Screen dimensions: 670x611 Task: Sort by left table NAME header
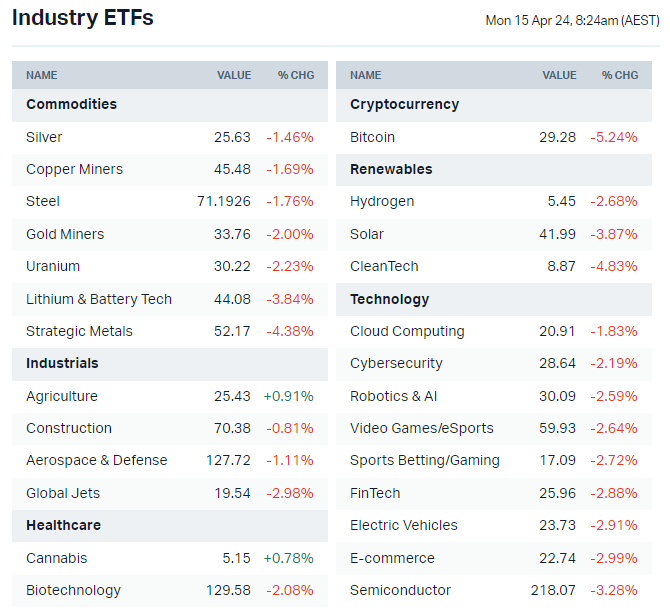[42, 75]
